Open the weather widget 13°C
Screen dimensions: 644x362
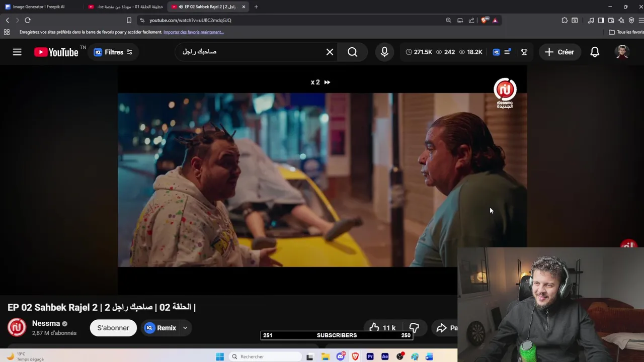click(x=25, y=356)
